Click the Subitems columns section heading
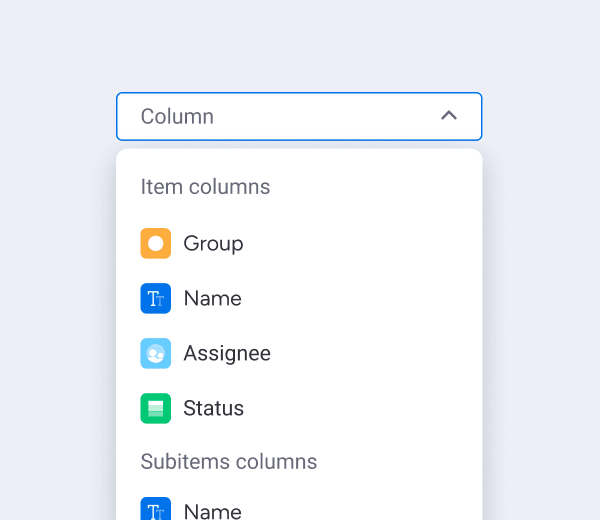The height and width of the screenshot is (520, 600). click(228, 461)
